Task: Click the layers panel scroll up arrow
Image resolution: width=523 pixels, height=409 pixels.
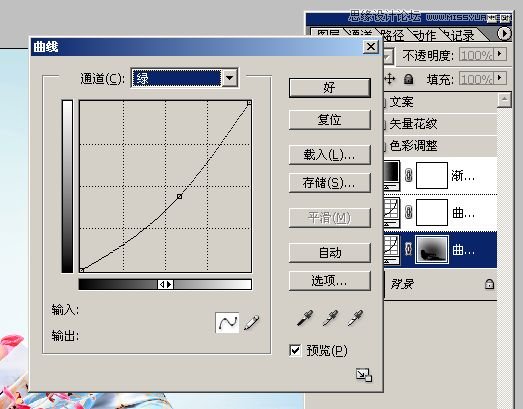Action: tap(504, 99)
